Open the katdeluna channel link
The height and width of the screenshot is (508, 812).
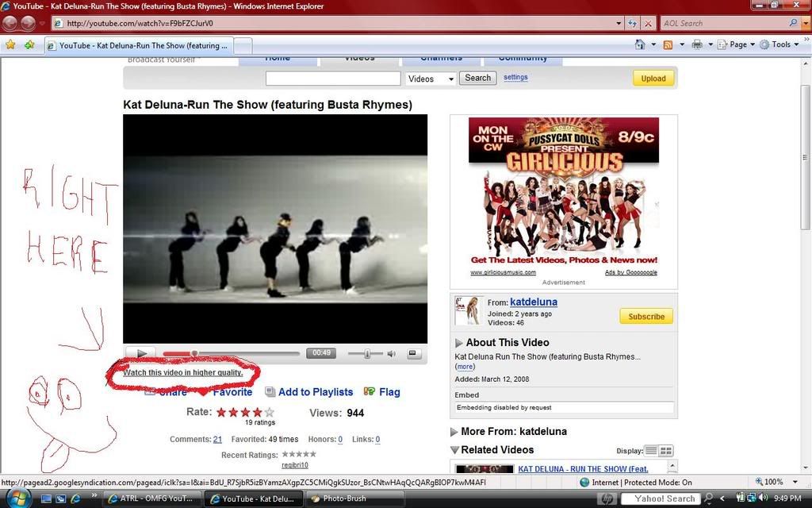tap(534, 302)
